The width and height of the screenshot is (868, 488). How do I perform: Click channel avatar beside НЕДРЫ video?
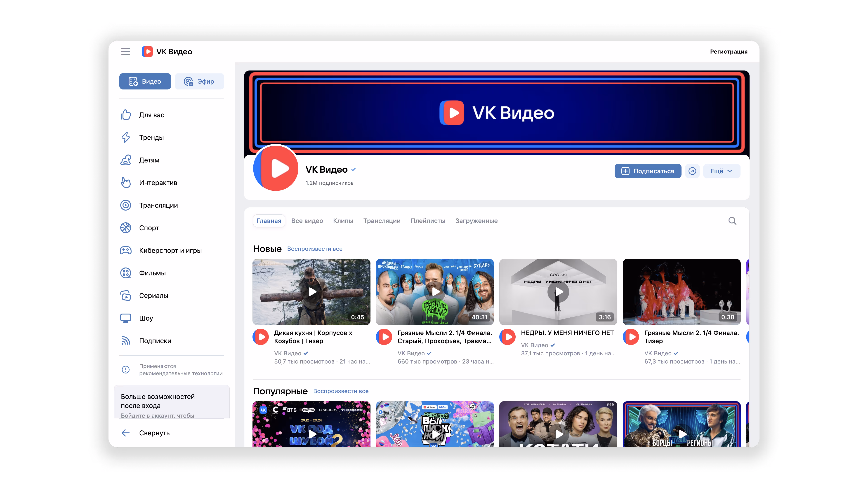point(508,337)
